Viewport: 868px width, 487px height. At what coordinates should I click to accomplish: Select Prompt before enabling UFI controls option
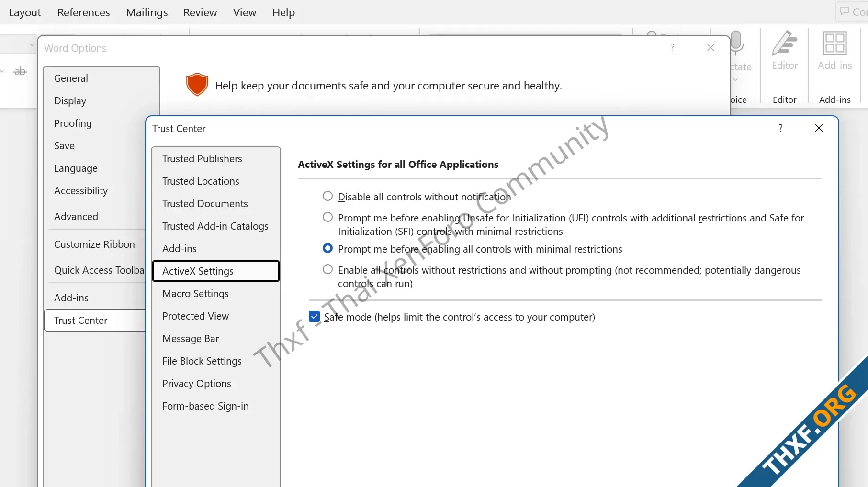pos(327,217)
